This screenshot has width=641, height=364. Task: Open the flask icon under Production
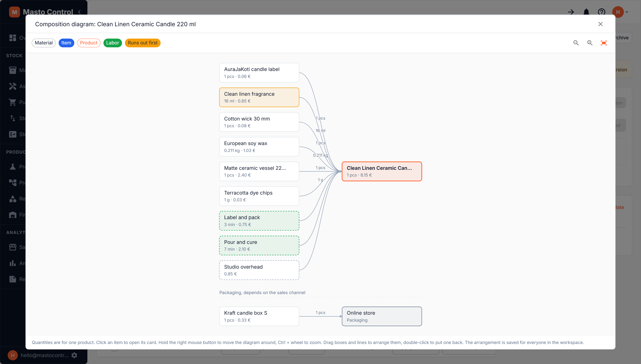(x=13, y=167)
